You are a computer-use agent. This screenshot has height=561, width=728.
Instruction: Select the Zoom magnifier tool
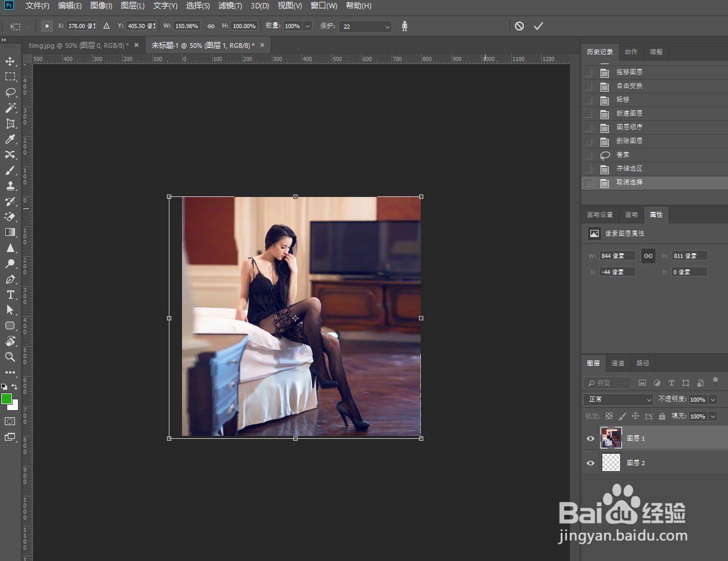[10, 357]
